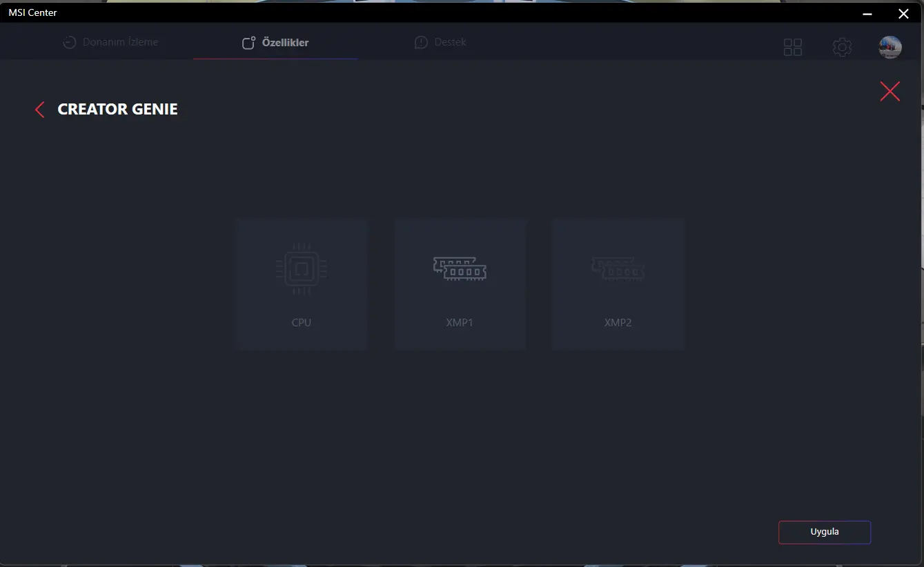The width and height of the screenshot is (924, 567).
Task: Open the user profile avatar
Action: (x=890, y=47)
